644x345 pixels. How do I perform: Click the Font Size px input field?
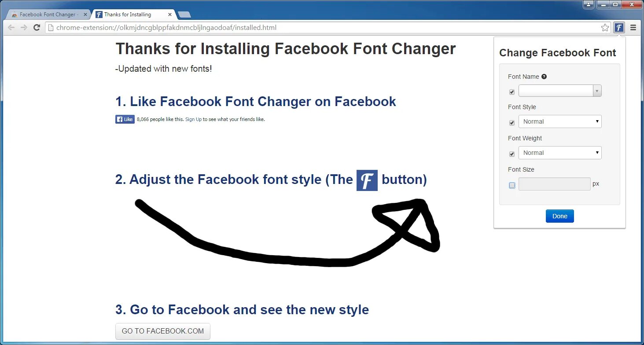(555, 184)
